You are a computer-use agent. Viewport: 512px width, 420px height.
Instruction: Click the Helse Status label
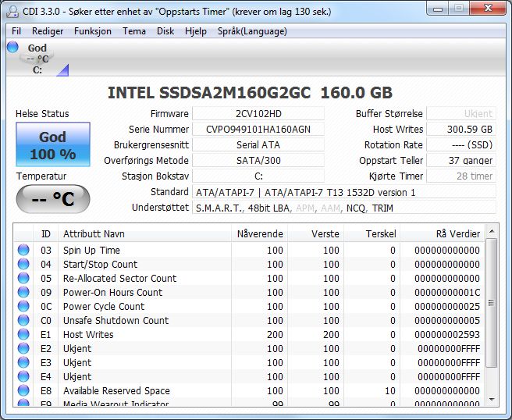pos(42,114)
